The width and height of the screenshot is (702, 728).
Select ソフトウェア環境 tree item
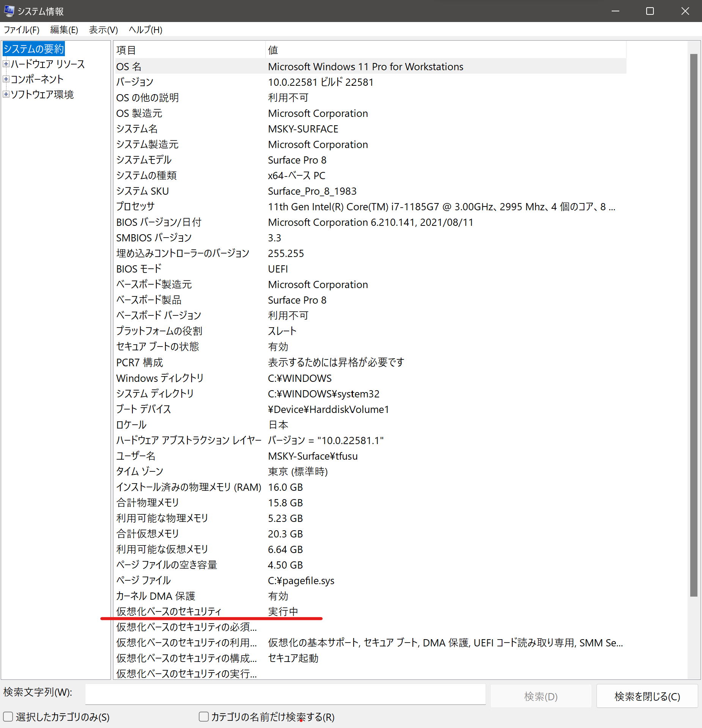42,95
